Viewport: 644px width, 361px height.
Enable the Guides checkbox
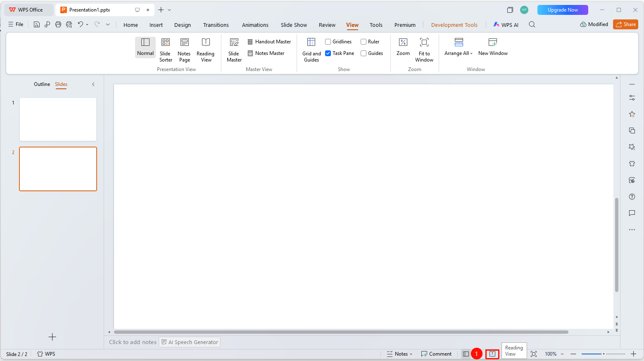(364, 53)
